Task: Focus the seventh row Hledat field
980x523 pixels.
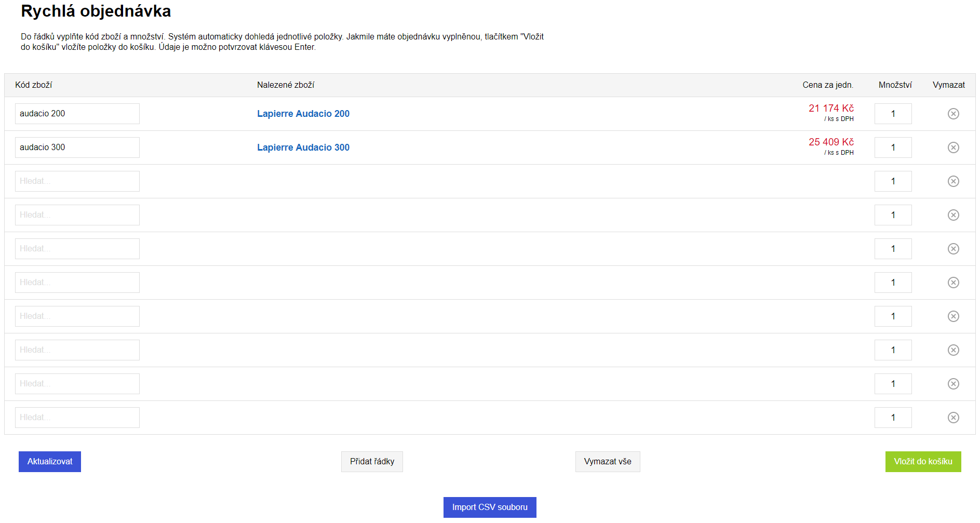Action: point(77,316)
